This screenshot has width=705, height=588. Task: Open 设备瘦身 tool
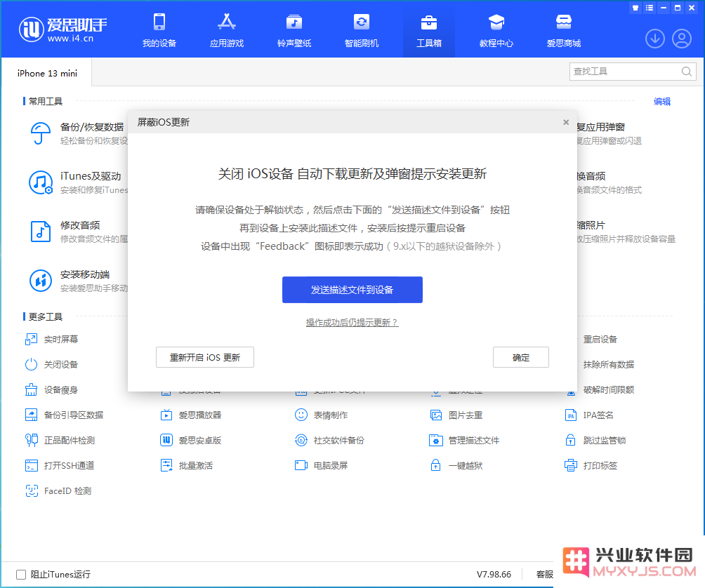(52, 390)
